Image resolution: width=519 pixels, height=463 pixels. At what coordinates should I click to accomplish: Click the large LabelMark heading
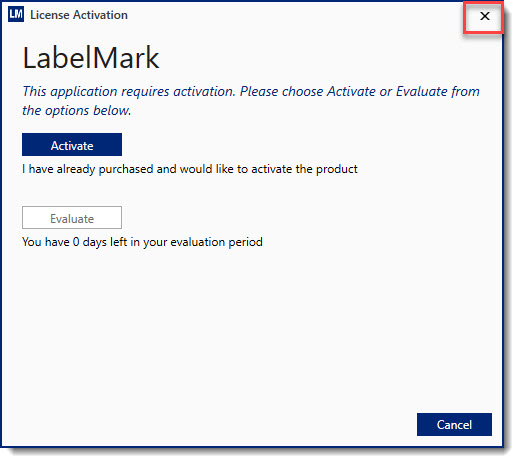point(91,58)
